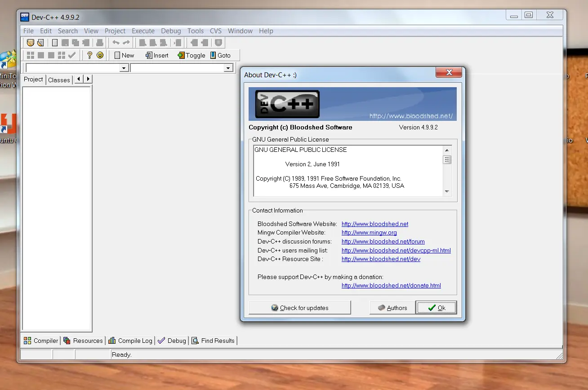Switch to the Classes tab
This screenshot has height=390, width=588.
[59, 80]
